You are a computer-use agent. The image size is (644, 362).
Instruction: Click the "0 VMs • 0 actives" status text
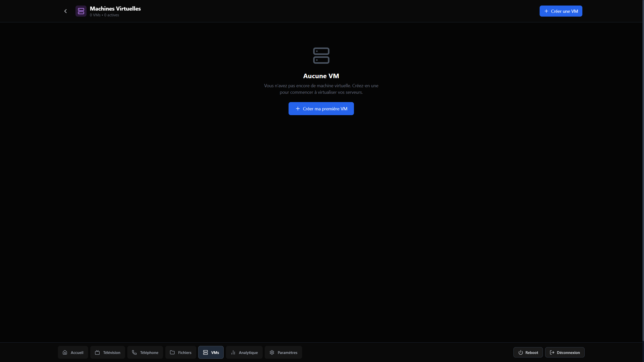point(104,15)
